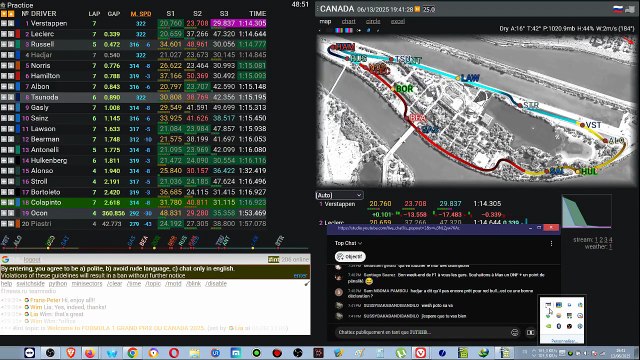Open uTorrent from the taskbar

pos(401,352)
